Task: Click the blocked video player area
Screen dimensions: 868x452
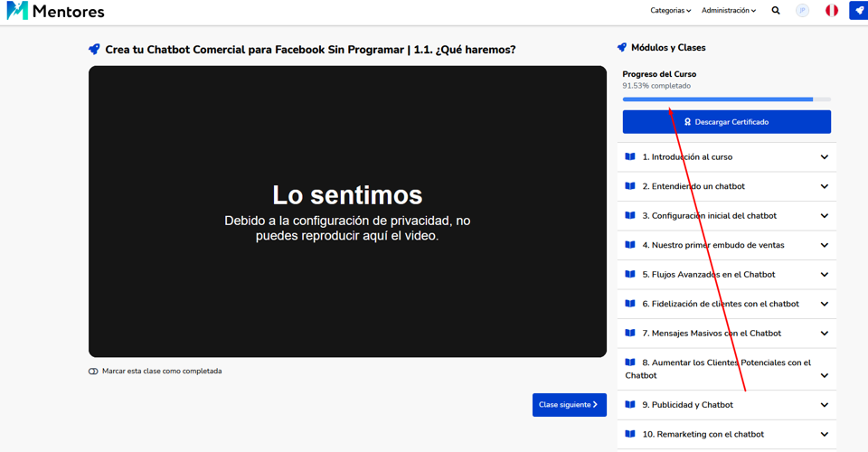Action: click(x=347, y=212)
